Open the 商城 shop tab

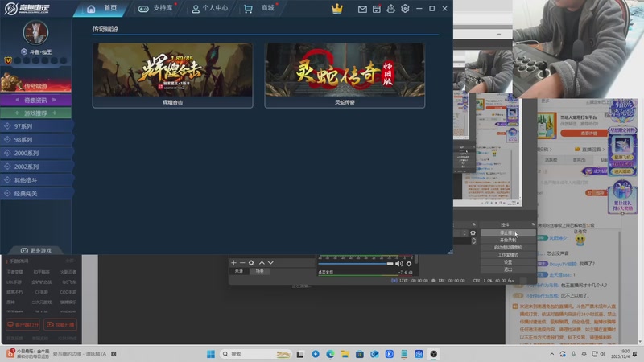point(260,9)
